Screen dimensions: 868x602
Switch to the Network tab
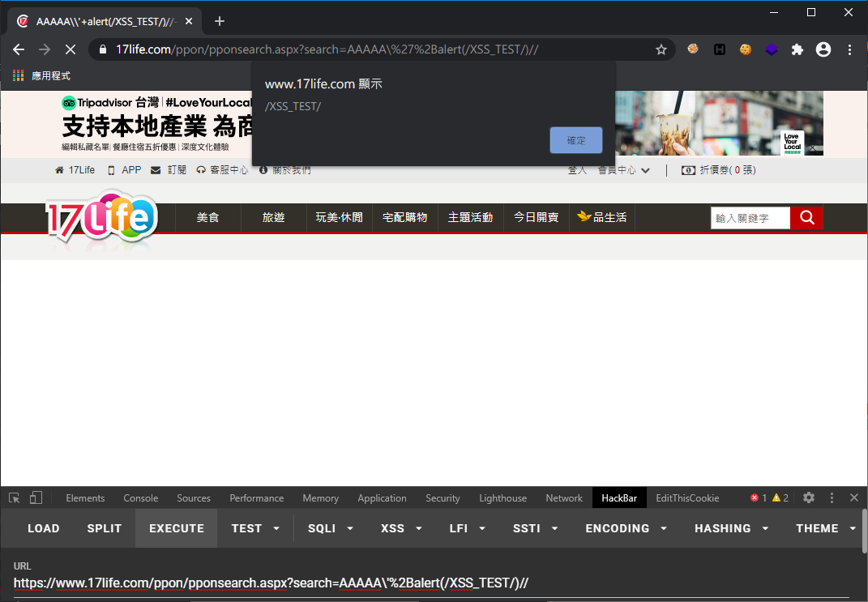tap(564, 498)
